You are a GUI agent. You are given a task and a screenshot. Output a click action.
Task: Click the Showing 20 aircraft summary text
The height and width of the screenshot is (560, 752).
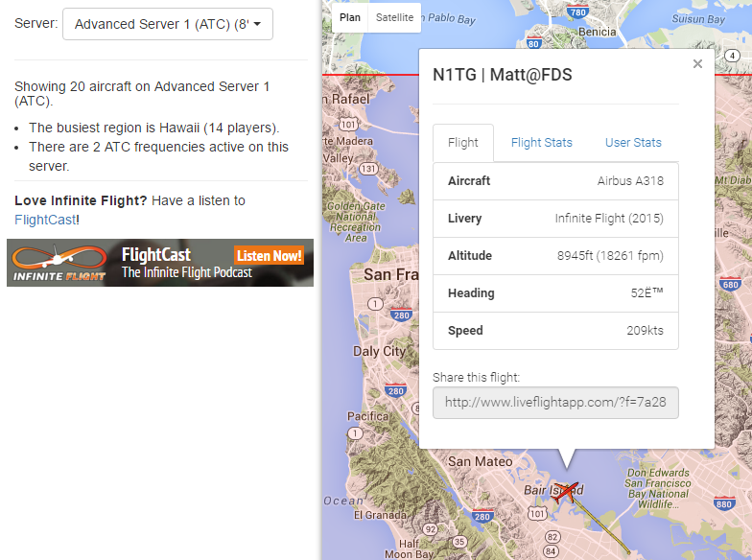click(x=142, y=94)
